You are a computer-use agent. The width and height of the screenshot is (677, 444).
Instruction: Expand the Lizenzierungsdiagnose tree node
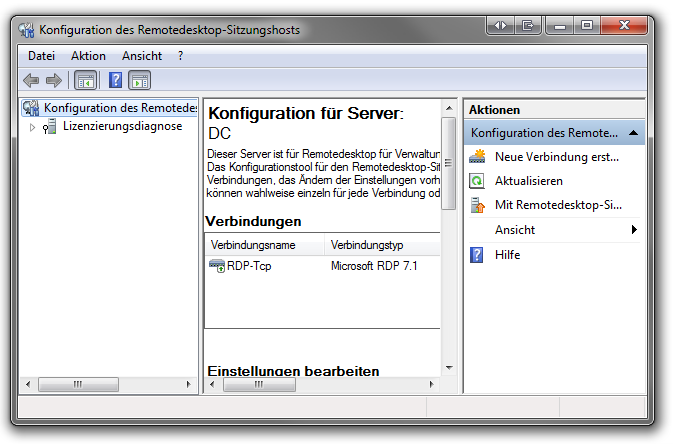32,127
